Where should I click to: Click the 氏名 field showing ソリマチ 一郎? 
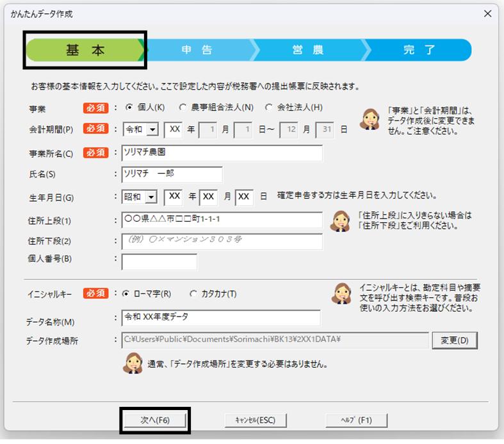(x=172, y=174)
